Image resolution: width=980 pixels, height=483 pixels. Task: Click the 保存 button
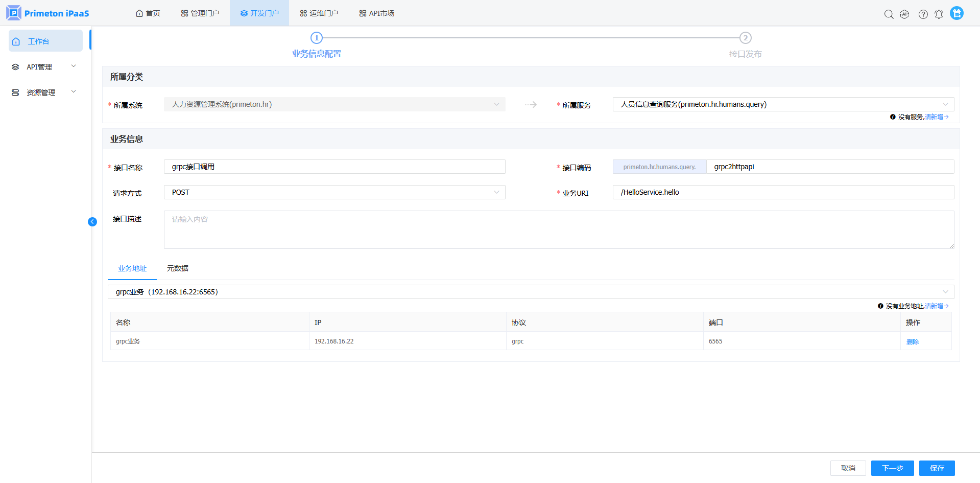pyautogui.click(x=937, y=468)
